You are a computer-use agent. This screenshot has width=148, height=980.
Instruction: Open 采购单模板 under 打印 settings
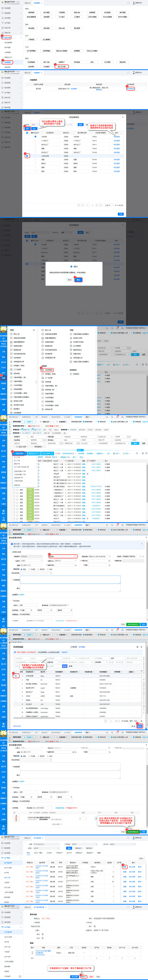pyautogui.click(x=46, y=51)
